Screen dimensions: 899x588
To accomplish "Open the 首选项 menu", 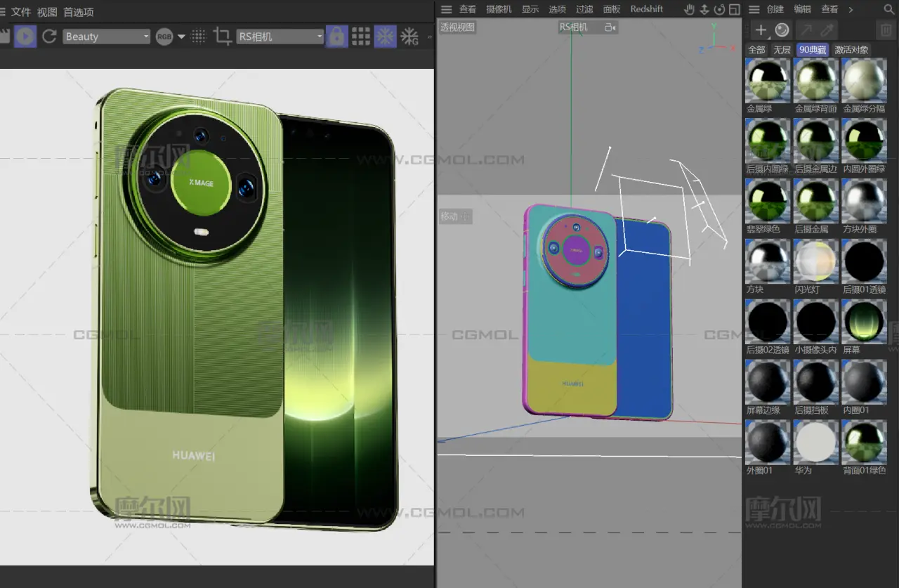I will coord(78,12).
